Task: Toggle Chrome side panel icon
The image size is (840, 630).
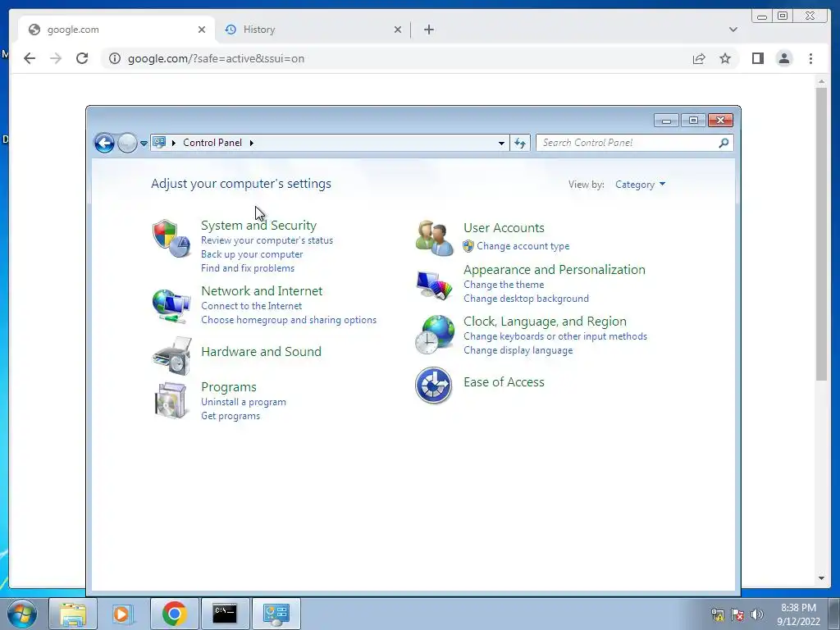Action: (757, 58)
